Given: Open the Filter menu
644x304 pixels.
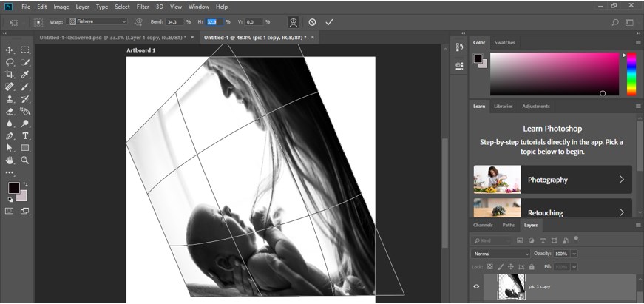Looking at the screenshot, I should coord(143,7).
